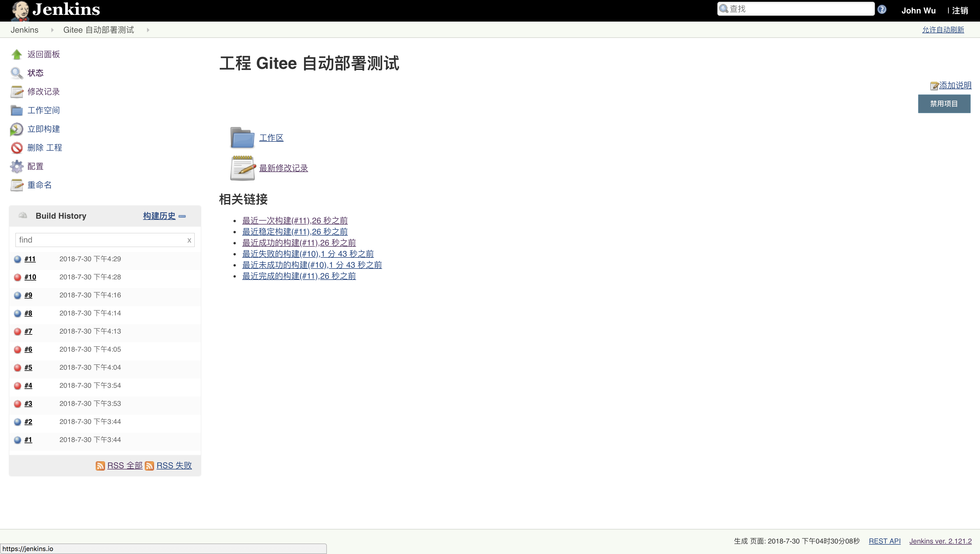
Task: Open 返回面板 in the side menu
Action: coord(43,55)
